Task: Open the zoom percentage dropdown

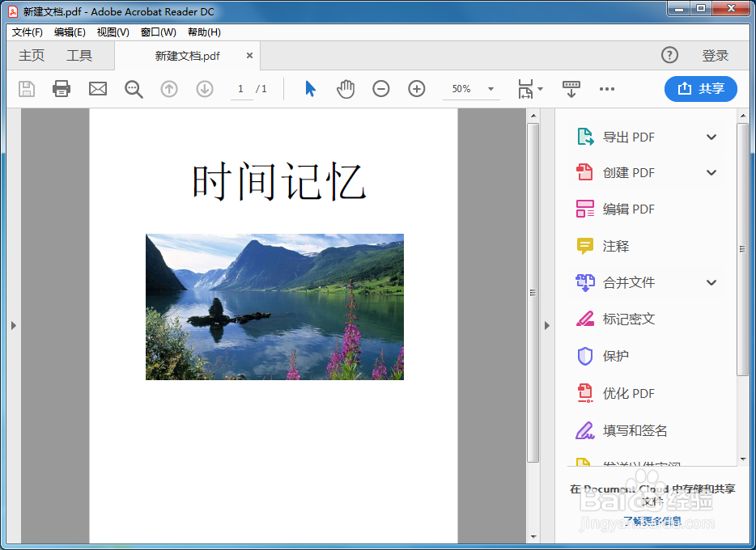Action: (x=489, y=89)
